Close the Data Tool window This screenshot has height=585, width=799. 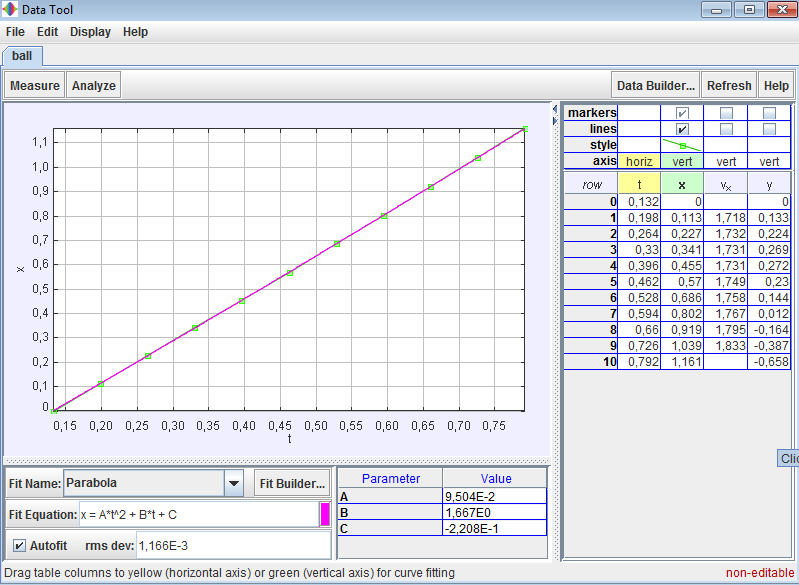[x=782, y=10]
